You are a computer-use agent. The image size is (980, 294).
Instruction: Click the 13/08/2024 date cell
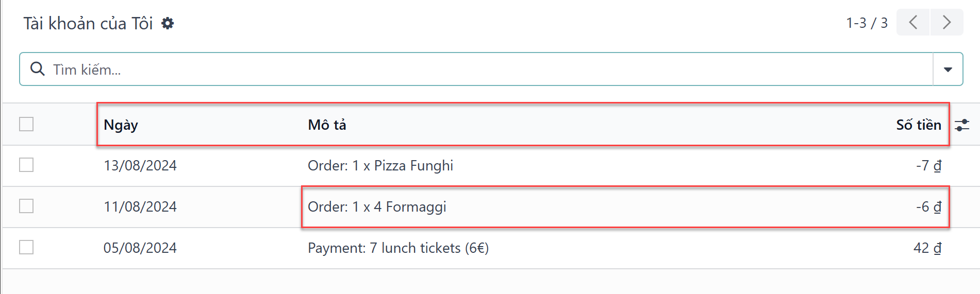[x=140, y=165]
